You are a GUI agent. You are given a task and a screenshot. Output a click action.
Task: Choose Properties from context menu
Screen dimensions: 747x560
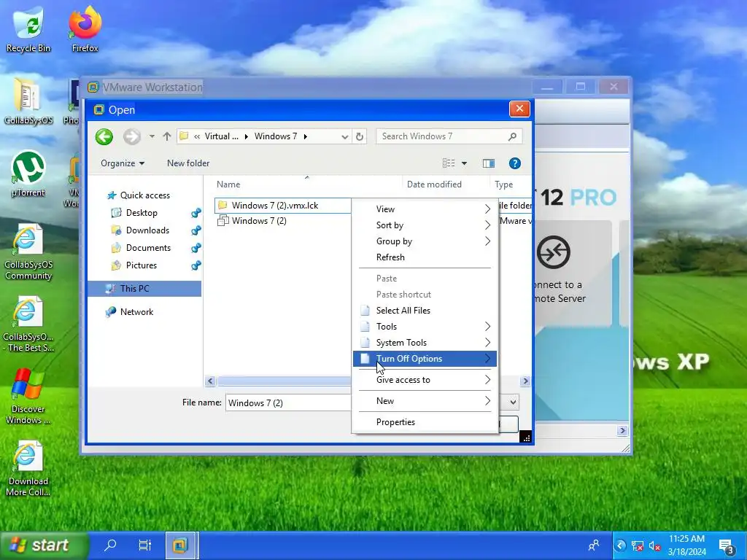click(425, 422)
